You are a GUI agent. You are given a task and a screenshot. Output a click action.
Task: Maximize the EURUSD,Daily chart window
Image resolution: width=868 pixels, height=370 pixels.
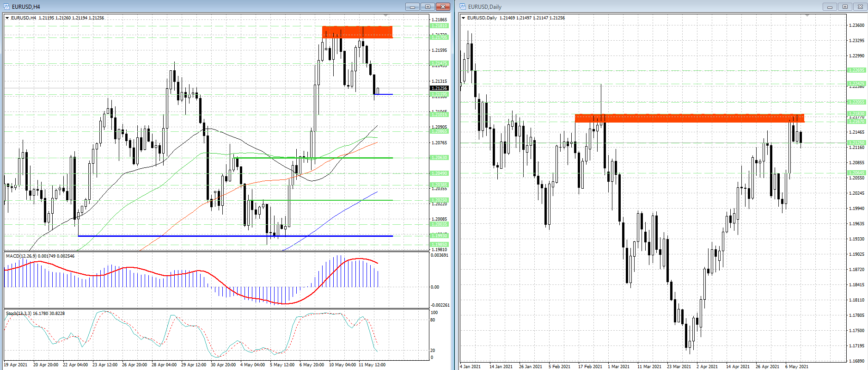pyautogui.click(x=845, y=6)
